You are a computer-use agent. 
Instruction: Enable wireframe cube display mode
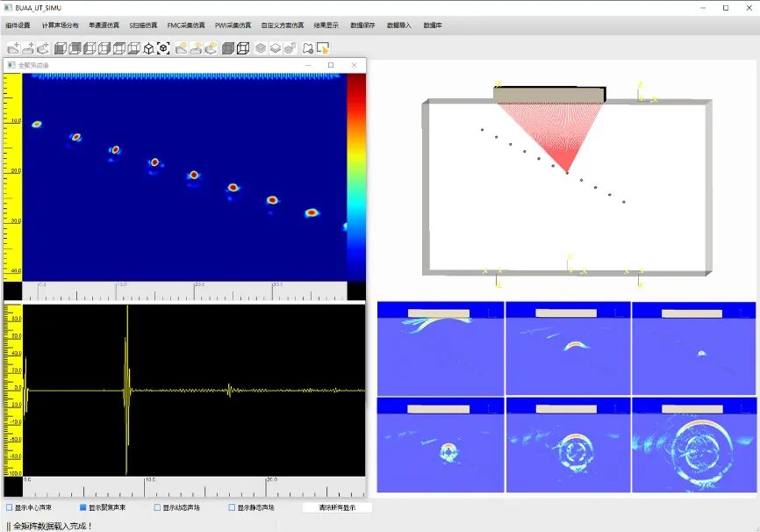(x=243, y=48)
